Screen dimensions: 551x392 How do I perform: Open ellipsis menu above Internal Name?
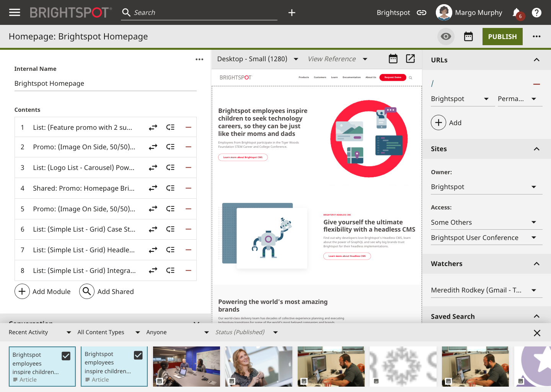tap(199, 59)
